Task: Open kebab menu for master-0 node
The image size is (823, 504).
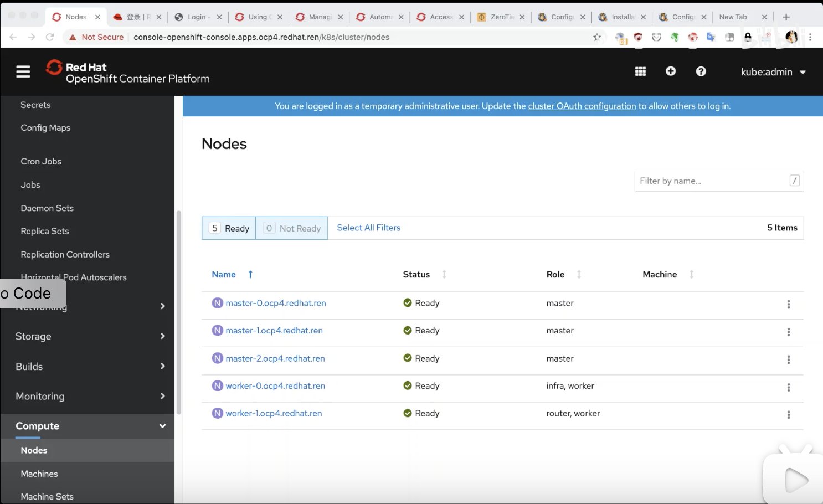Action: pyautogui.click(x=788, y=304)
